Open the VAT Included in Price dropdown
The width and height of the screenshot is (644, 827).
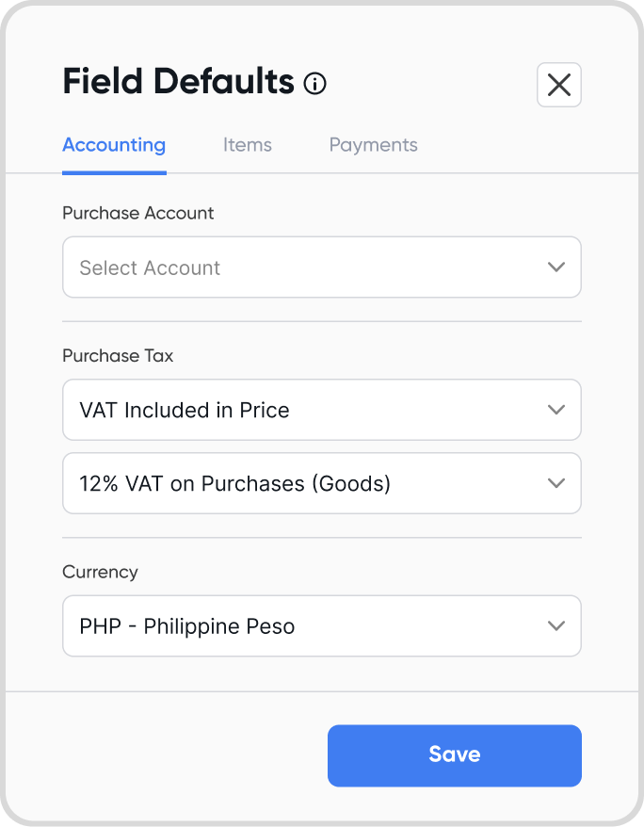[x=321, y=410]
